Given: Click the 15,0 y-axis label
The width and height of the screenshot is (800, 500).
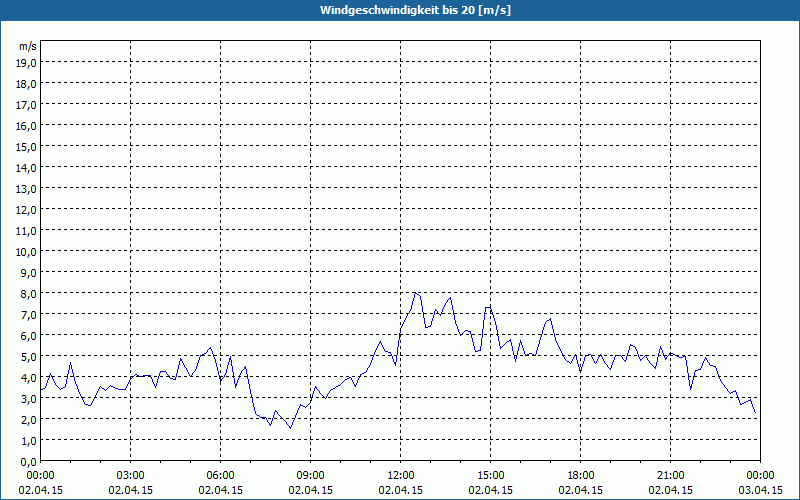Looking at the screenshot, I should [x=26, y=146].
